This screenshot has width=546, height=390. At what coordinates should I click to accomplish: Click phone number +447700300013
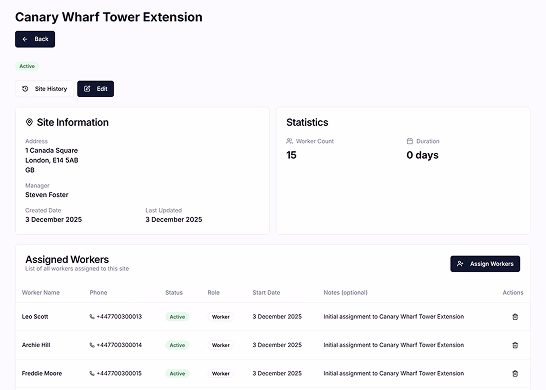[119, 317]
